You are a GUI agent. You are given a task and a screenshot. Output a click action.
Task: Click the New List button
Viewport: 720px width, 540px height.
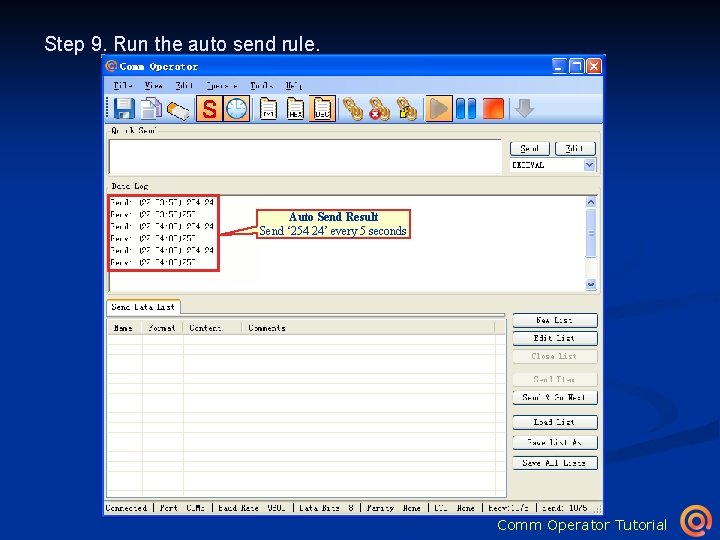click(555, 320)
